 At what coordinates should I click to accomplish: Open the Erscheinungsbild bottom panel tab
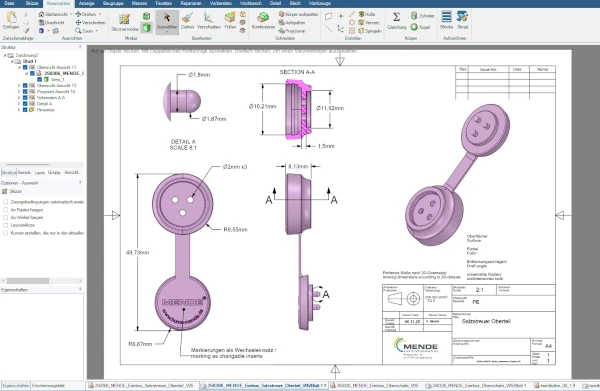point(48,386)
